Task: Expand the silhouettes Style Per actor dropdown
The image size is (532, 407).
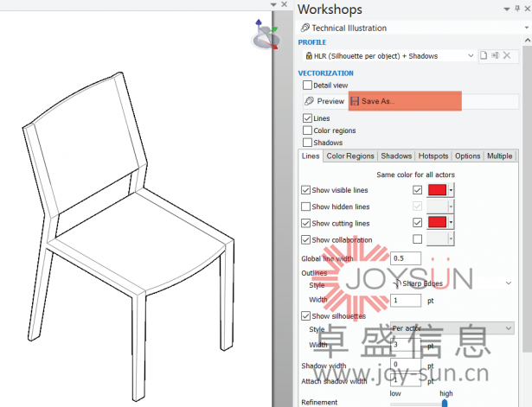Action: click(x=508, y=328)
